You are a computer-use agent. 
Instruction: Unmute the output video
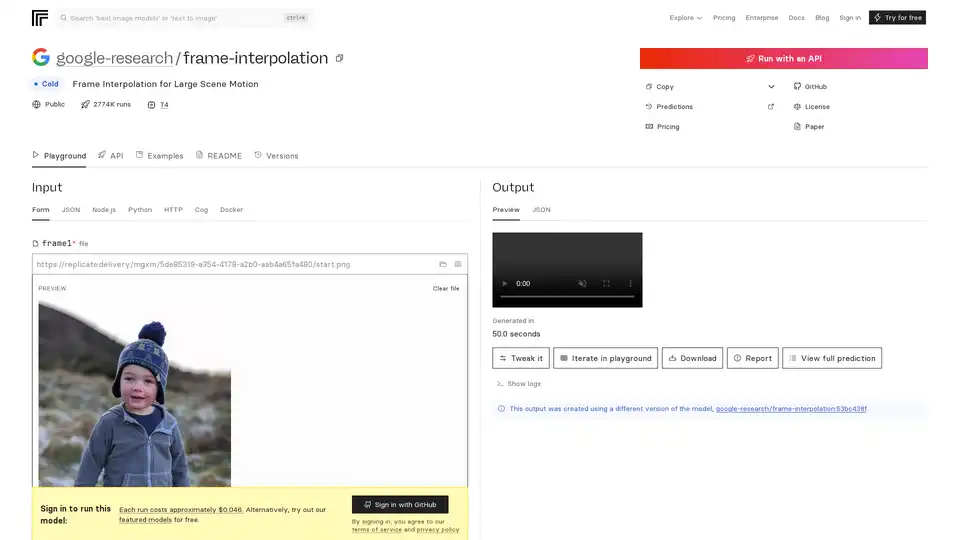coord(582,284)
